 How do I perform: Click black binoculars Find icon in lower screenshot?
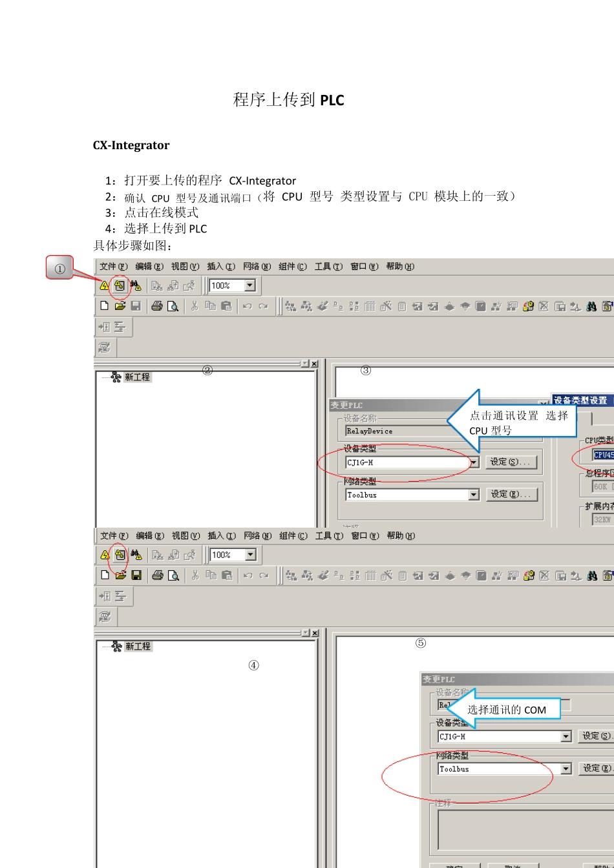[591, 575]
